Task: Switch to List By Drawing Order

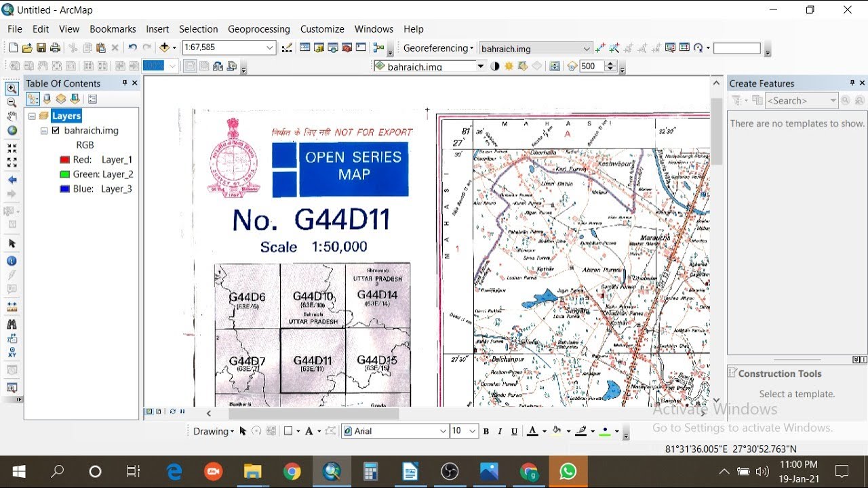Action: (33, 99)
